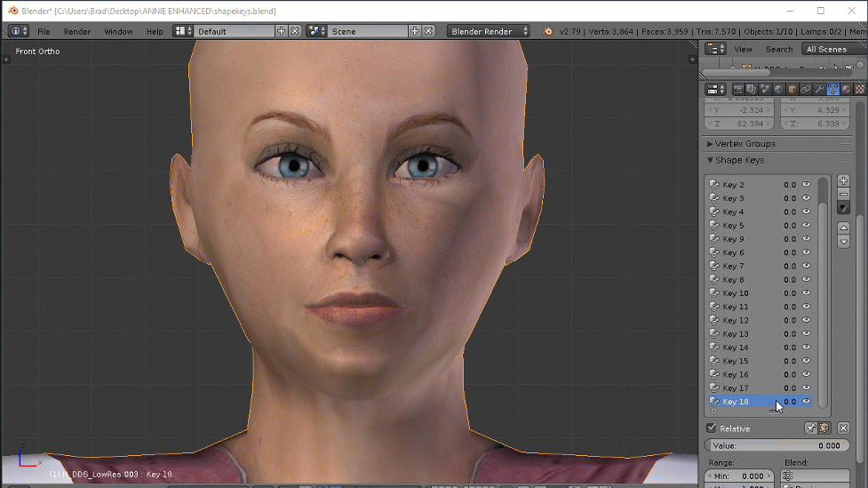
Task: Switch to the Constraints properties tab
Action: (x=806, y=89)
